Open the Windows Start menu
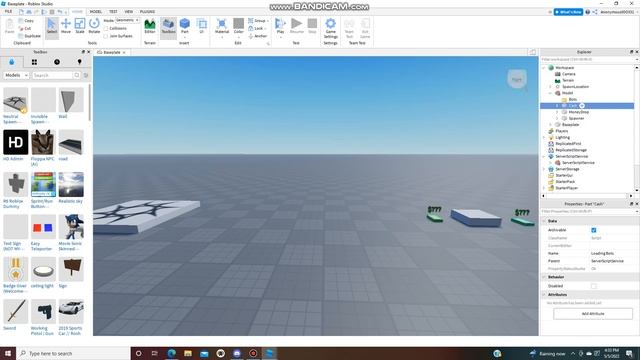640x360 pixels. click(x=8, y=353)
